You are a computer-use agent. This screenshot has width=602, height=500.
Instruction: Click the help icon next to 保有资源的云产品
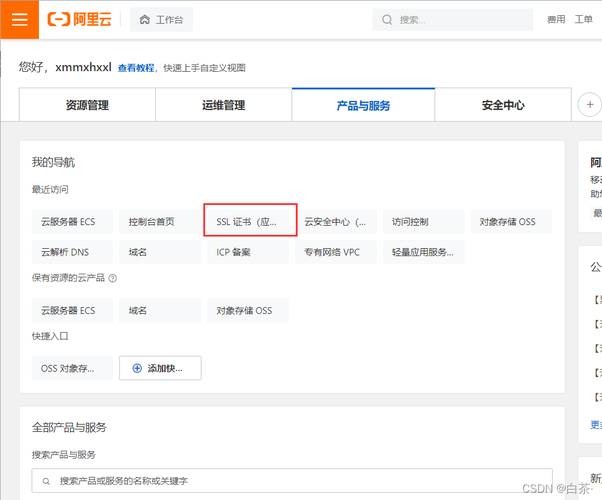[112, 278]
